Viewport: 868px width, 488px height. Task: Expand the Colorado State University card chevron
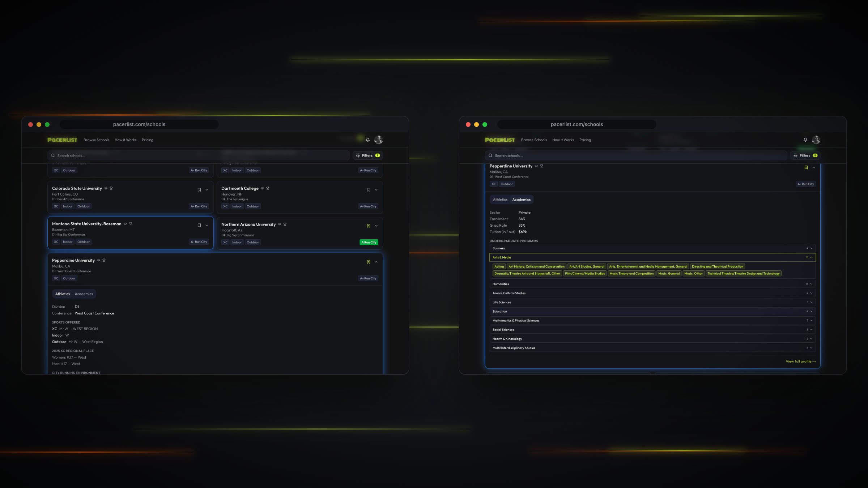207,190
